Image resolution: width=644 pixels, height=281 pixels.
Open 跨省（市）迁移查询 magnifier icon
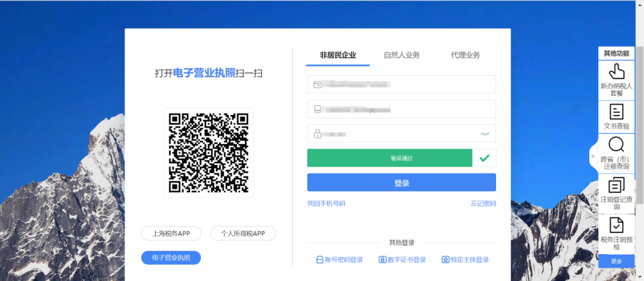[616, 145]
